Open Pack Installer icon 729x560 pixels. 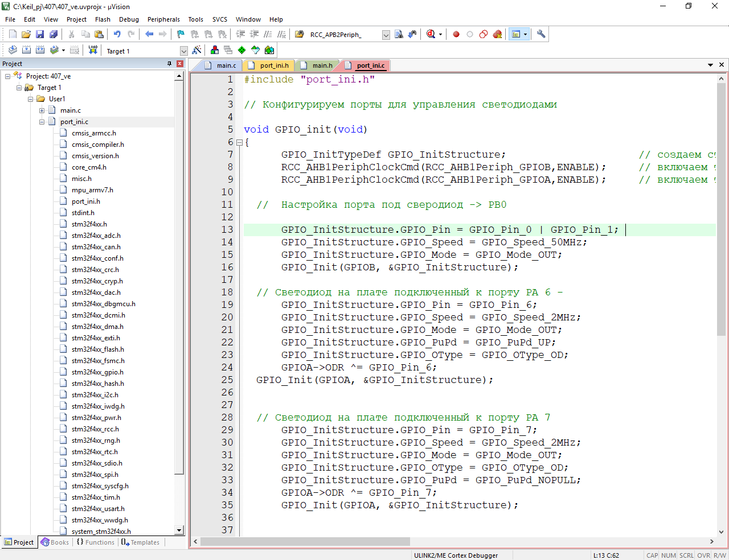pos(269,50)
